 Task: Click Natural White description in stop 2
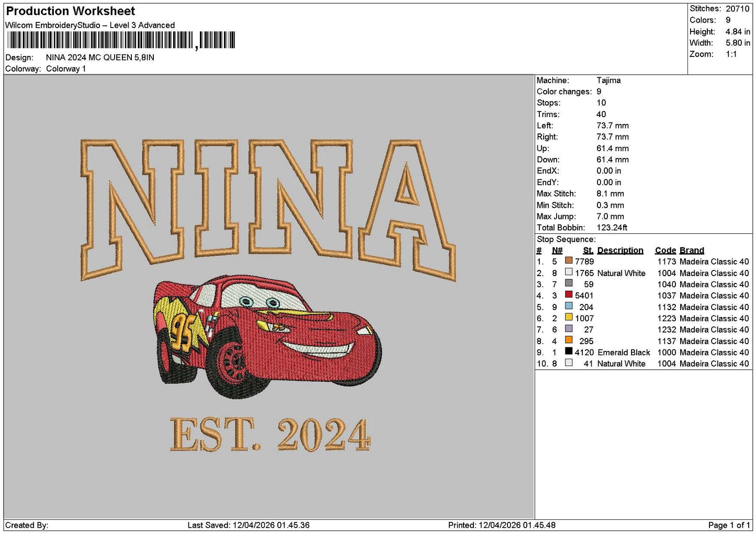622,273
